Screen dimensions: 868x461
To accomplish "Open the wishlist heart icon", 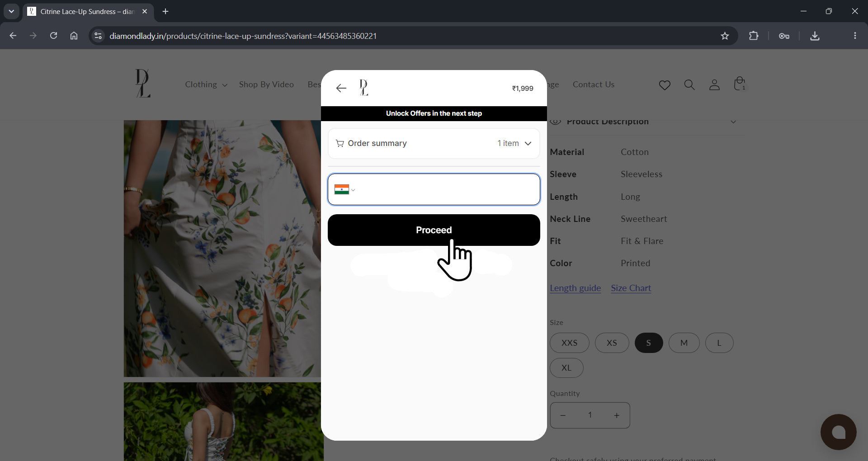I will 664,85.
